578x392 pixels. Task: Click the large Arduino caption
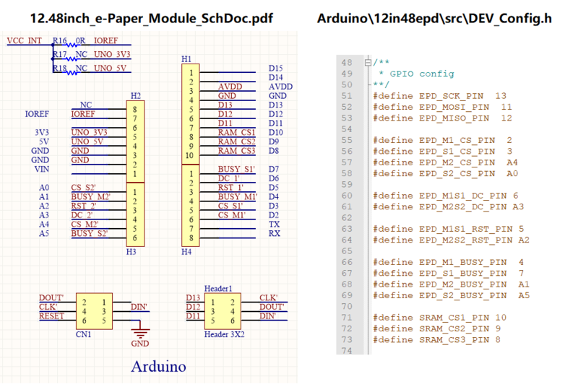coord(159,366)
